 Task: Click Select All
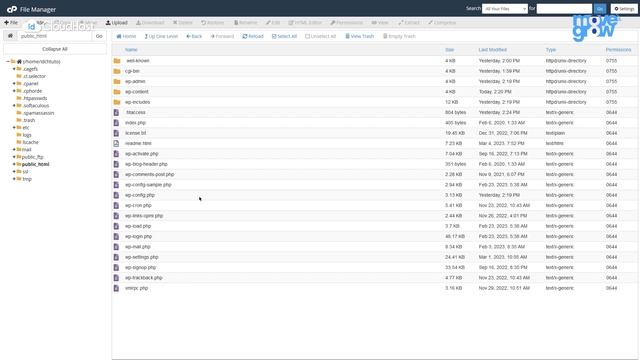[x=284, y=36]
